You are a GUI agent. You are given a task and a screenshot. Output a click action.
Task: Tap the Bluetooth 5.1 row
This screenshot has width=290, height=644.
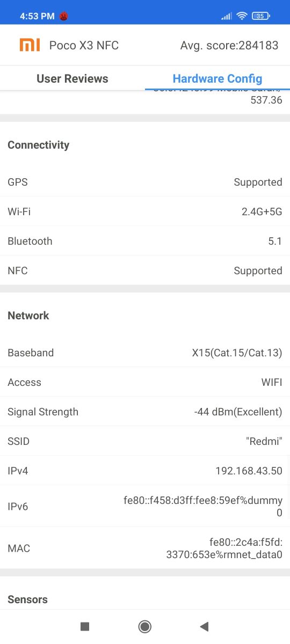tap(145, 241)
